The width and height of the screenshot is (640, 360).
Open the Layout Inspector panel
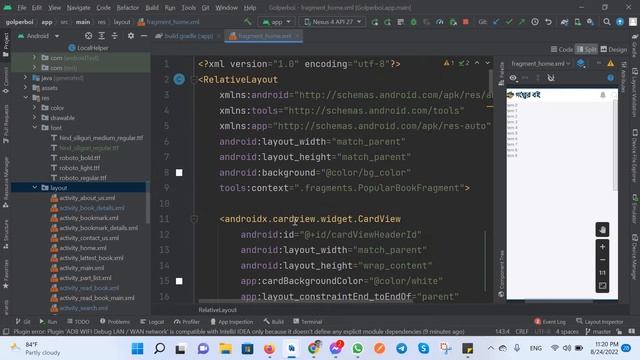600,322
